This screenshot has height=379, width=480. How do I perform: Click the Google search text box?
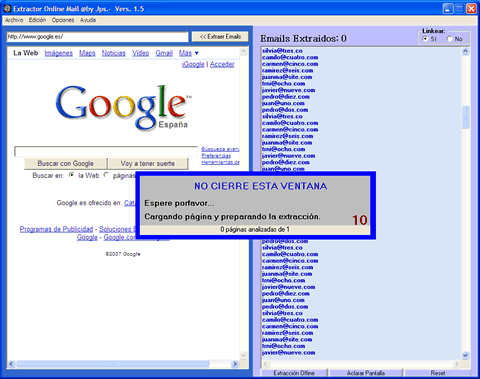tap(106, 151)
